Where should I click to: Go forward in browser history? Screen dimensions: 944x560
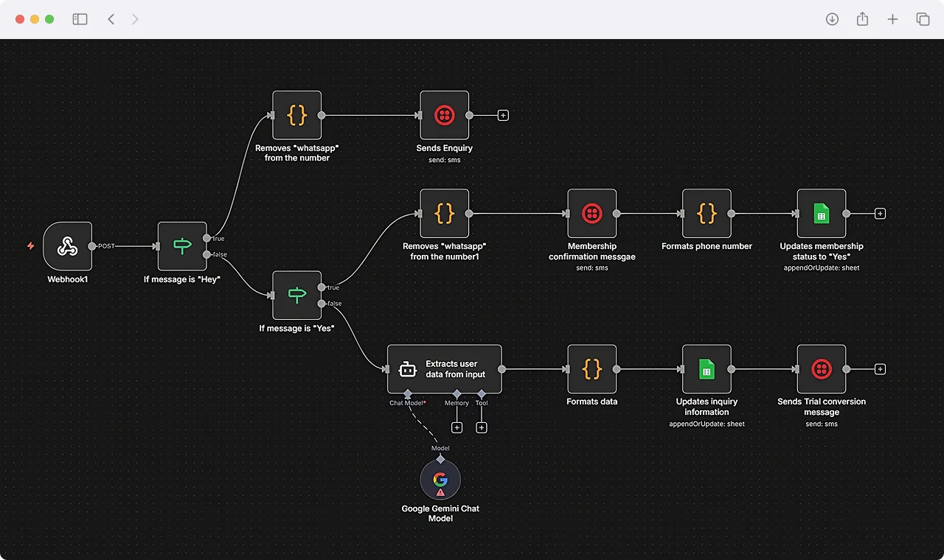(x=135, y=19)
